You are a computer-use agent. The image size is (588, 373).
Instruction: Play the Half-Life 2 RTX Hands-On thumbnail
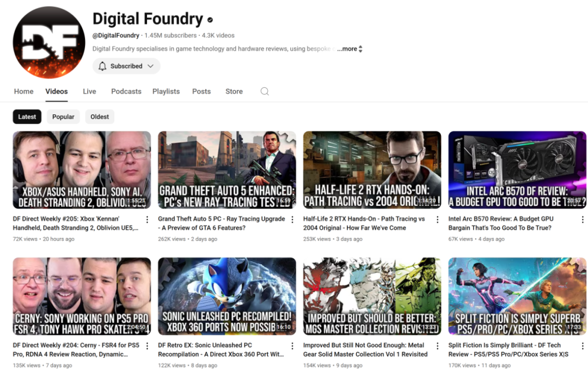click(x=372, y=170)
